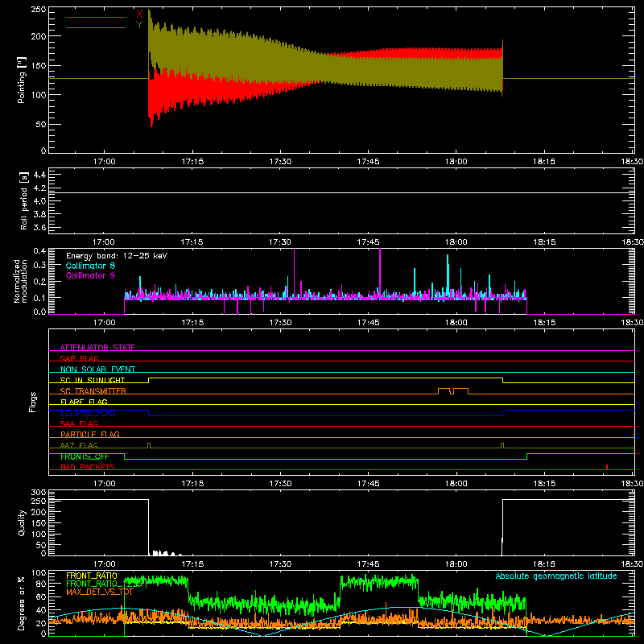Click the SAA_FLAG label
644x644 pixels.
tap(79, 423)
